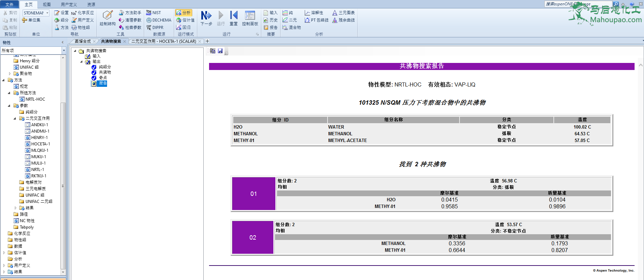This screenshot has width=644, height=280.
Task: Expand 运行 group dialog launcher
Action: (x=257, y=34)
